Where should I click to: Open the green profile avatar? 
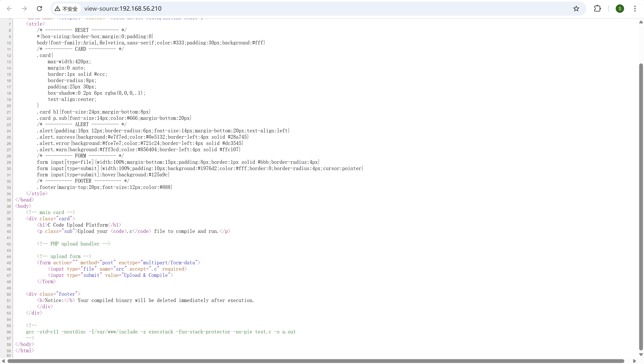point(620,9)
